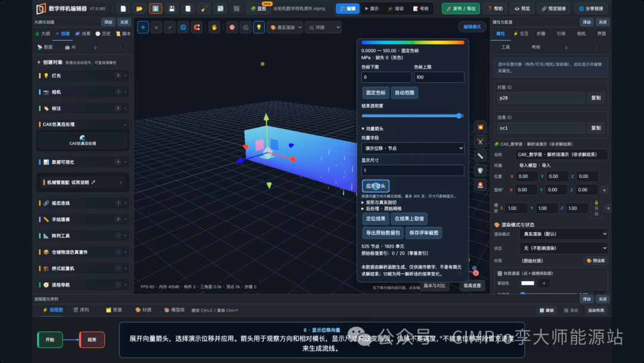Click the shield icon on viewport side strip

click(480, 170)
